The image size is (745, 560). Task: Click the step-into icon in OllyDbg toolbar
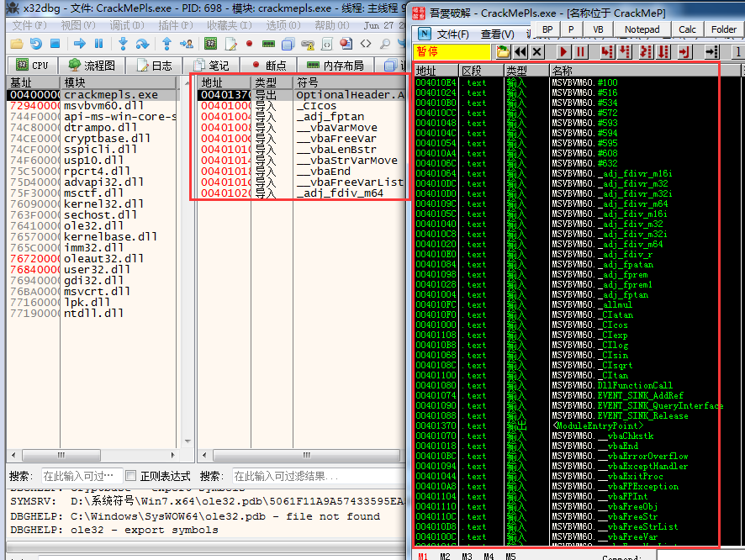pos(607,50)
